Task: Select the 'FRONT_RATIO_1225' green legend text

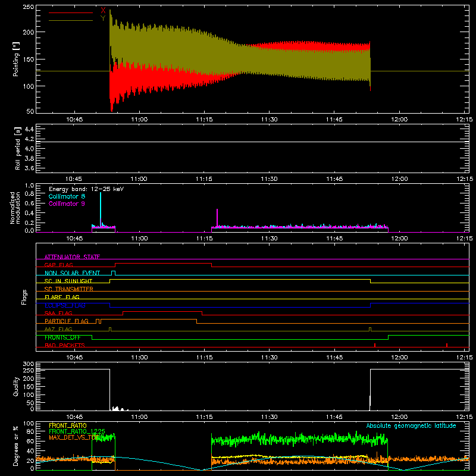Action: tap(77, 431)
